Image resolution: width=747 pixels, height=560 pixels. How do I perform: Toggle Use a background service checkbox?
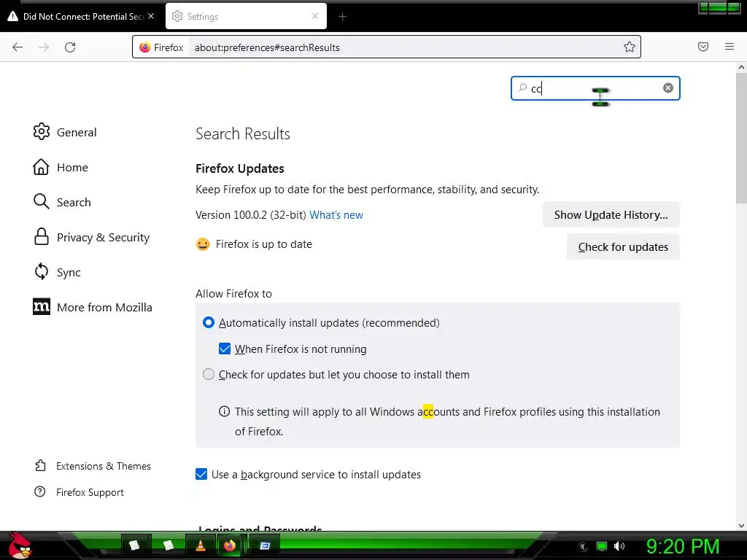(x=201, y=474)
